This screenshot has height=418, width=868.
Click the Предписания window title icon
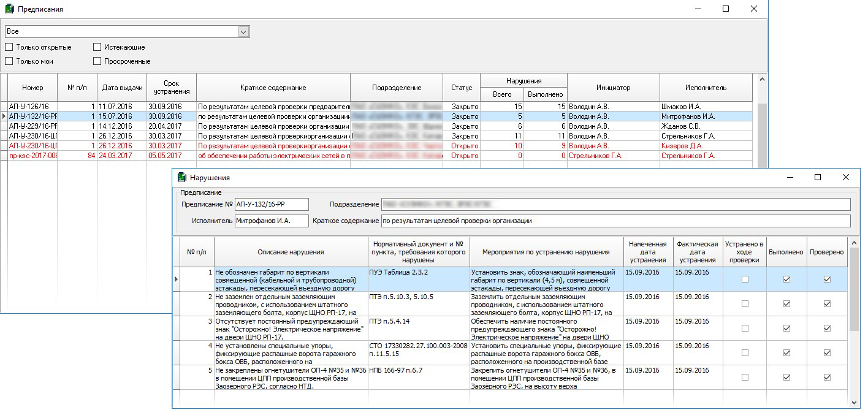9,9
